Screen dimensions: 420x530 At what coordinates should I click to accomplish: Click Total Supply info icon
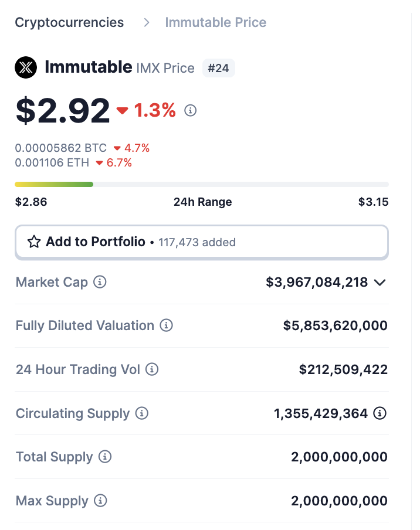point(105,457)
